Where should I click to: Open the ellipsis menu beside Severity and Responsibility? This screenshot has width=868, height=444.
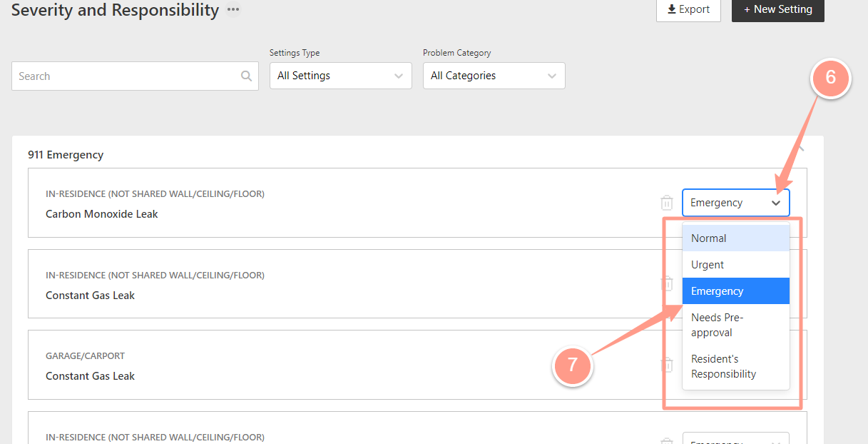click(x=233, y=10)
